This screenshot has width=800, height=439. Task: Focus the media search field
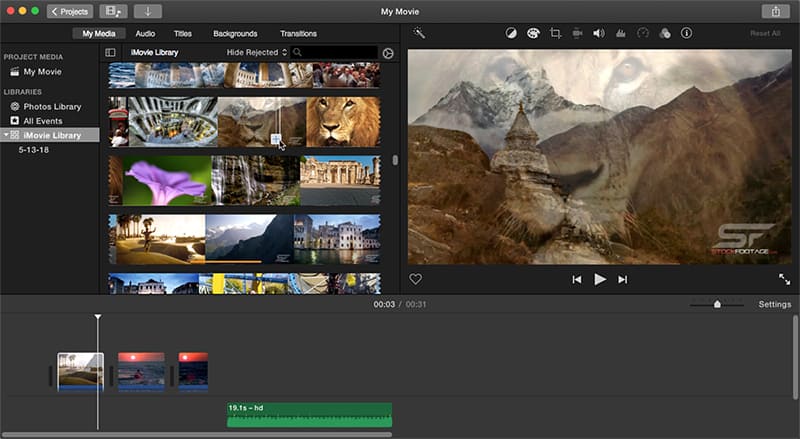(335, 52)
